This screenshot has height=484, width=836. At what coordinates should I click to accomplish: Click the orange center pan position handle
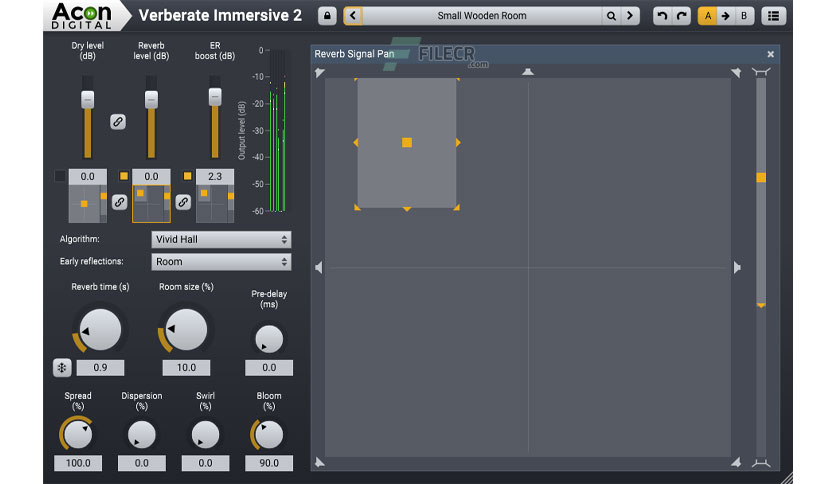[x=407, y=142]
